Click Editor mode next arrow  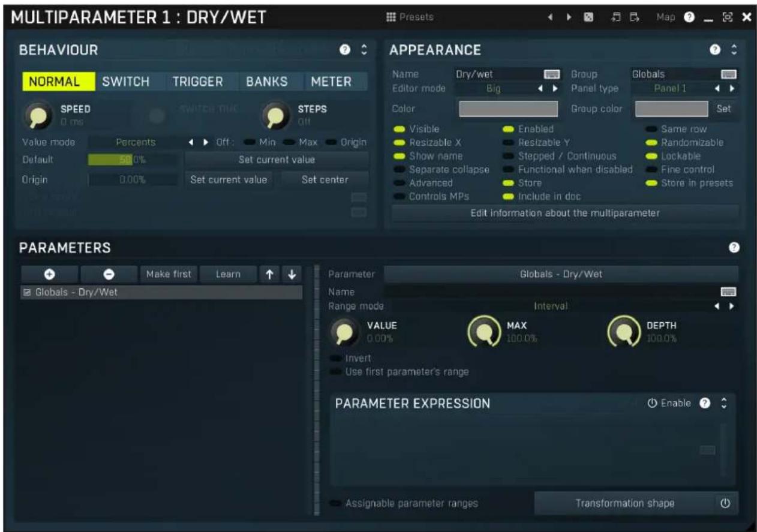click(555, 88)
